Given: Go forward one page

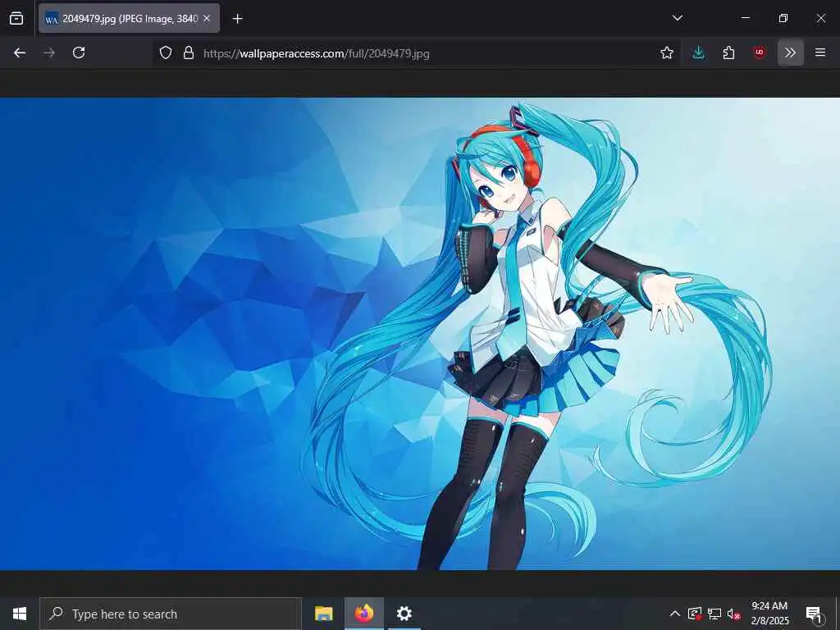Looking at the screenshot, I should [49, 52].
